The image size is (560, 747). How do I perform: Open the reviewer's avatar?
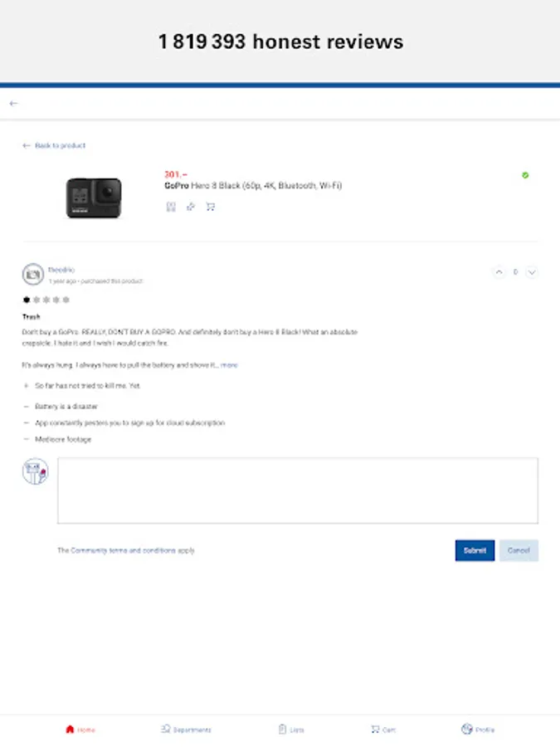(33, 274)
